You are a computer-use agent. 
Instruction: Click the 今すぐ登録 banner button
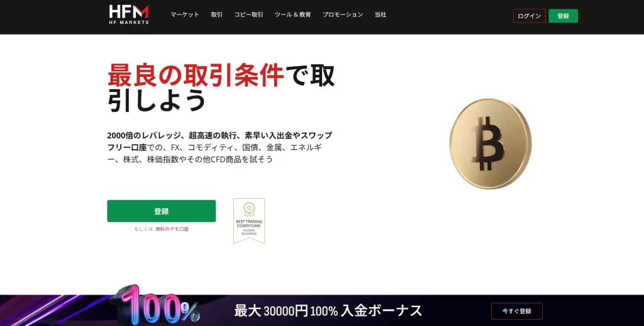[x=517, y=311]
